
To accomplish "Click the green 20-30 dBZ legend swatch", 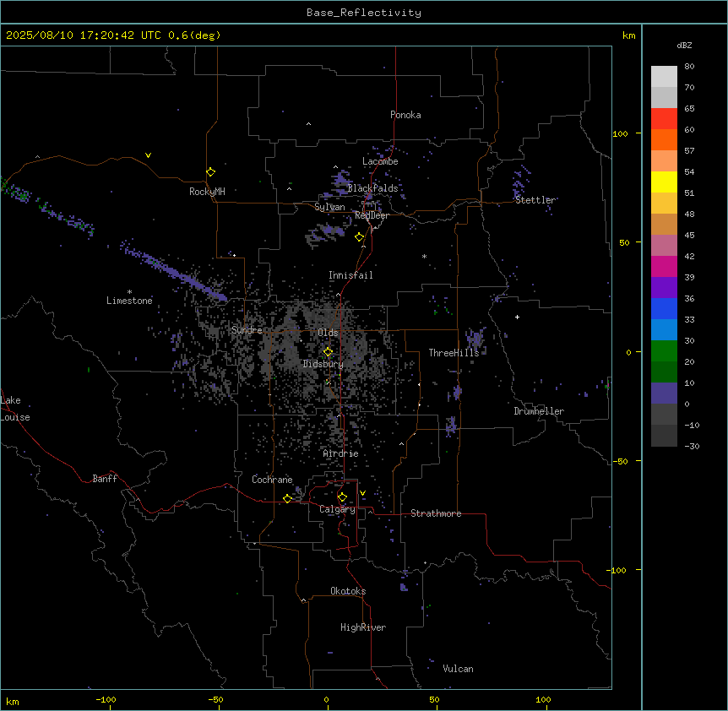I will (664, 351).
